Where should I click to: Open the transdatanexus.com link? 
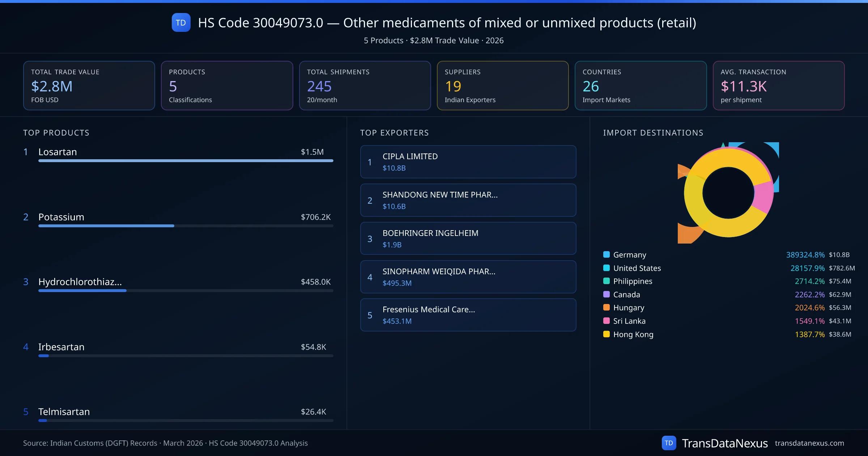point(809,443)
